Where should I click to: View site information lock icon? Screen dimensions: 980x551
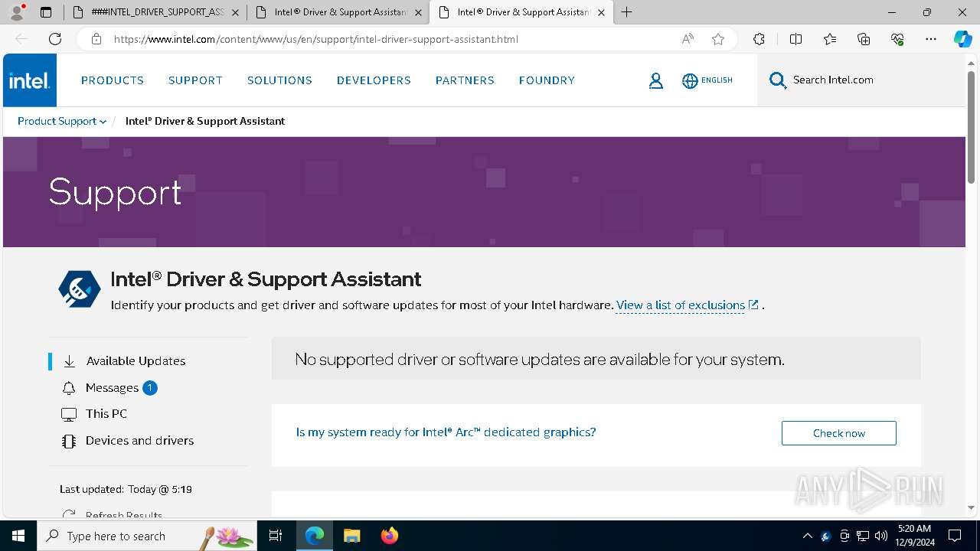click(x=96, y=39)
